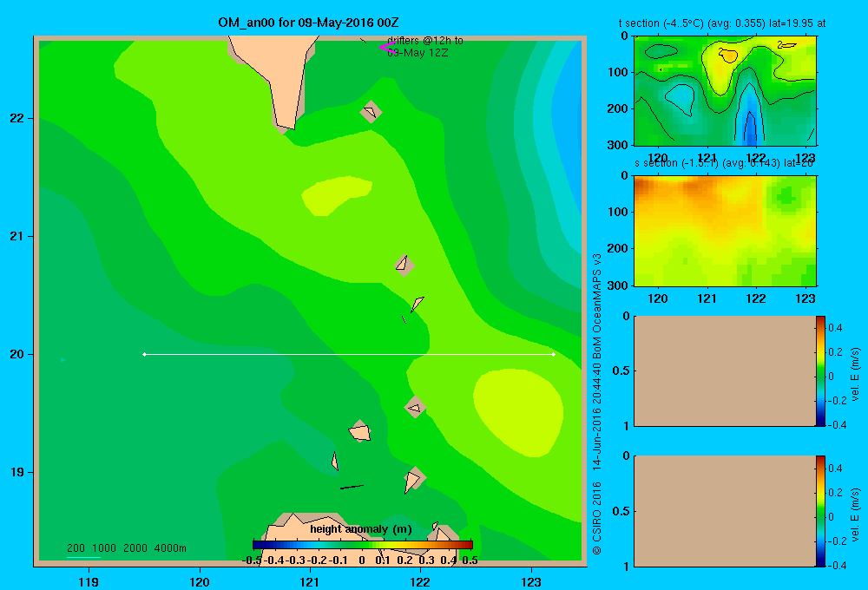The width and height of the screenshot is (868, 590).
Task: Click longitude label 119 on main map axis
Action: pos(89,581)
